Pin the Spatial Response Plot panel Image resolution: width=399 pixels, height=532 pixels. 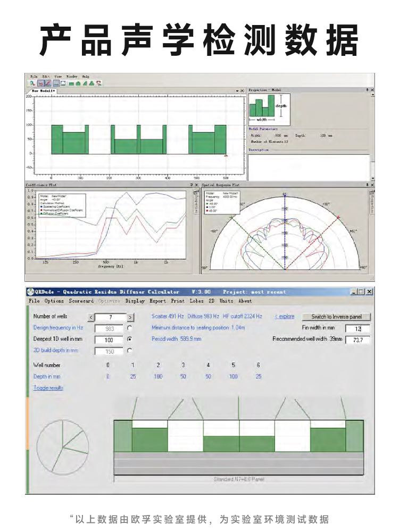click(368, 185)
